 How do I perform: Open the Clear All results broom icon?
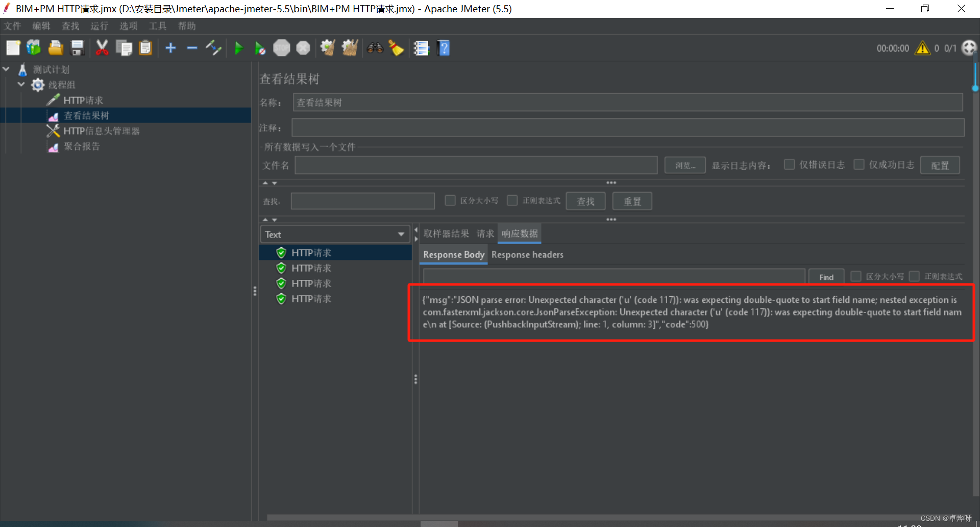pos(397,47)
